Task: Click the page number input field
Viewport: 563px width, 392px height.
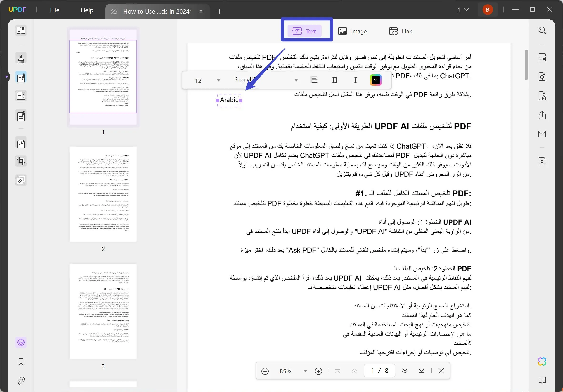Action: 379,371
